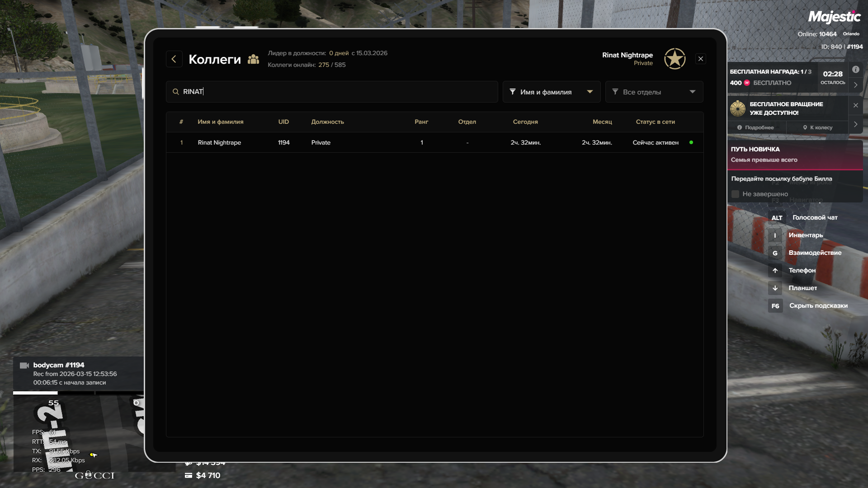Screen dimensions: 868x488
Task: Click the search magnifier icon
Action: click(176, 92)
